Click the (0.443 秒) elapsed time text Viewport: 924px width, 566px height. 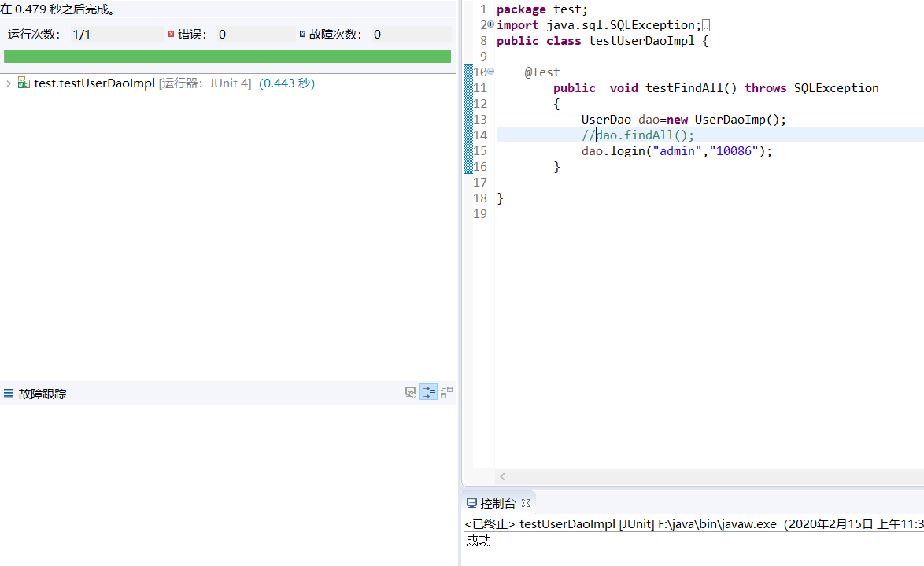pos(287,83)
